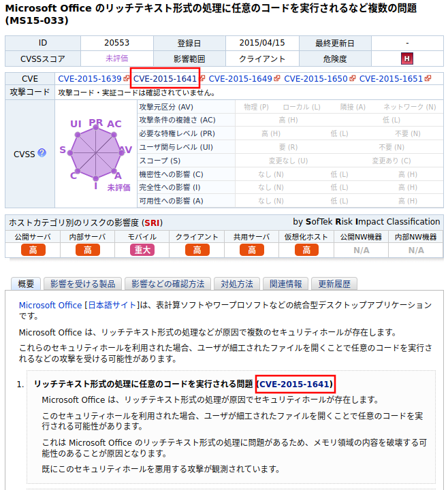448x490 pixels.
Task: Click the 隣接 (A) option
Action: [x=353, y=107]
